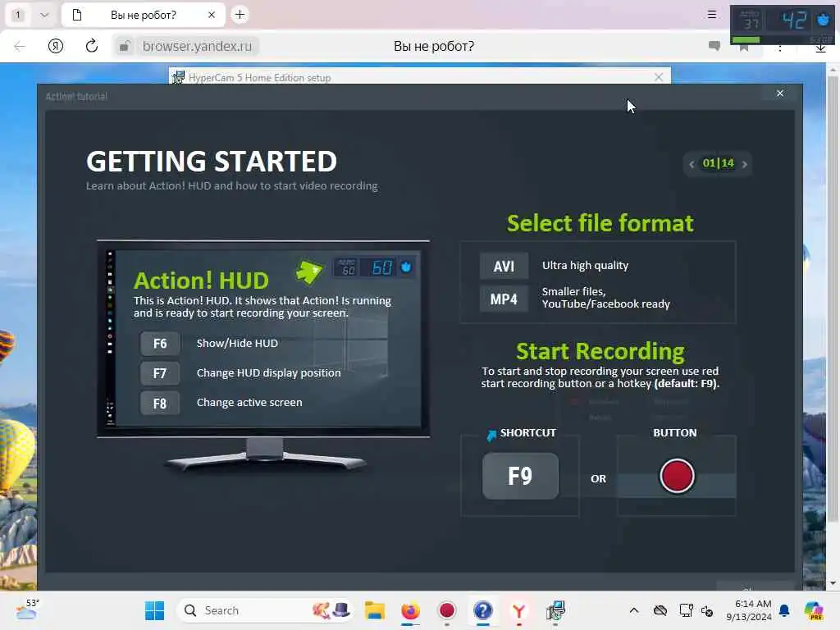840x630 pixels.
Task: Open the Yandex home button
Action: 56,46
